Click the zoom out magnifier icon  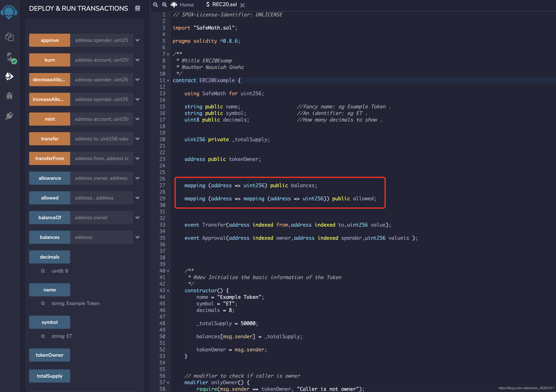pyautogui.click(x=156, y=5)
